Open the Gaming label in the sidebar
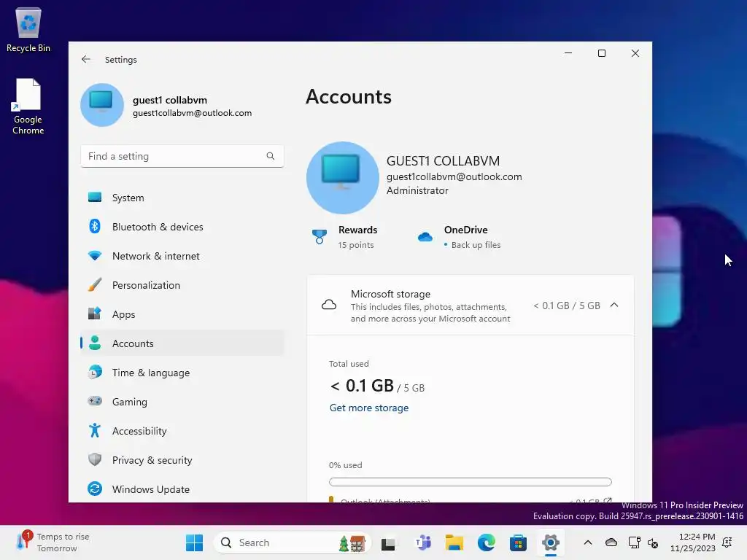Viewport: 747px width, 560px height. click(x=130, y=402)
